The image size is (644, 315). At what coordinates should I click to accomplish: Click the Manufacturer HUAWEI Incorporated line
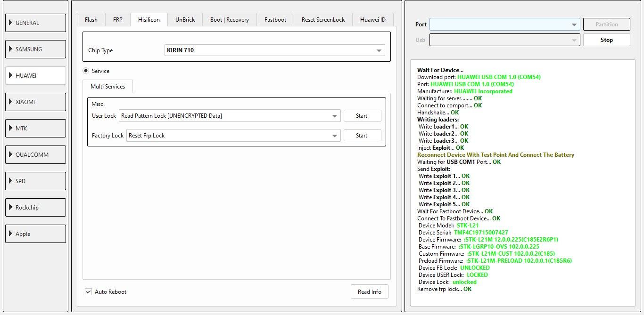click(465, 91)
